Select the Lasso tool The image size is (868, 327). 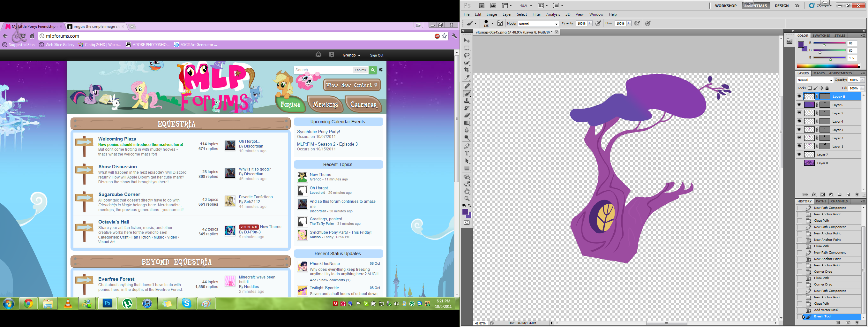coord(467,55)
